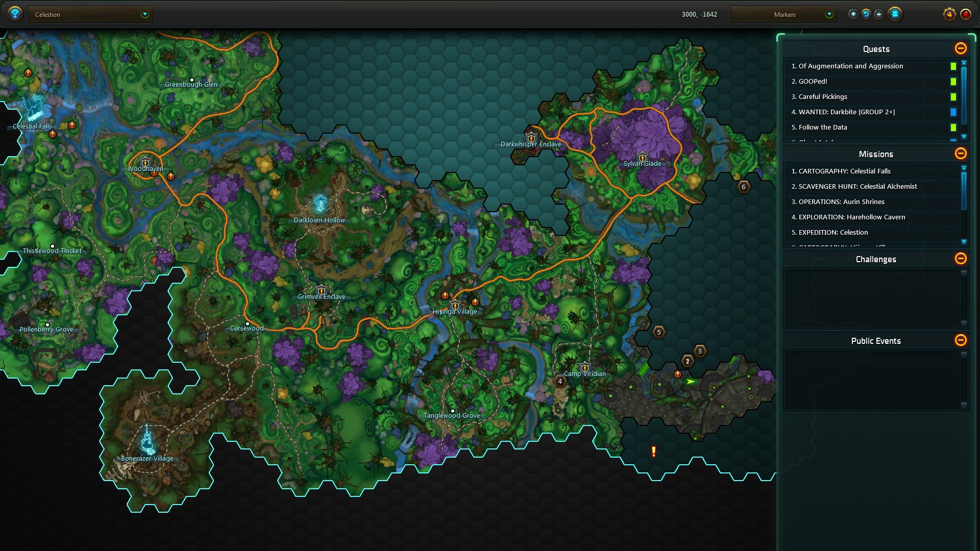Click quest marker number 4
This screenshot has height=551, width=980.
(560, 381)
